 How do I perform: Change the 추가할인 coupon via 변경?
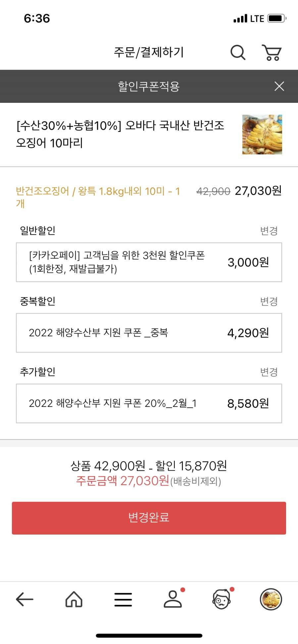(x=269, y=372)
